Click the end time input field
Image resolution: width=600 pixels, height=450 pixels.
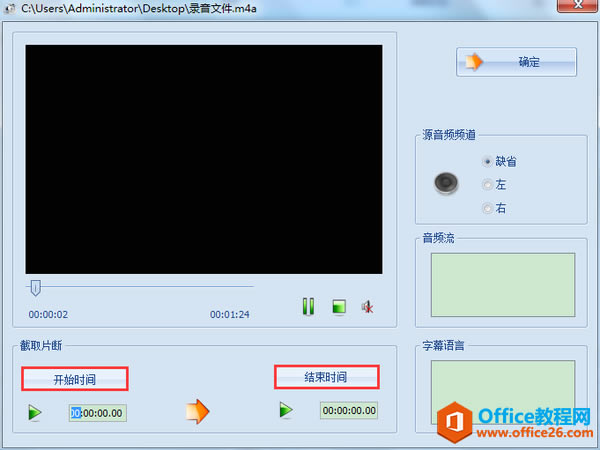[x=349, y=411]
